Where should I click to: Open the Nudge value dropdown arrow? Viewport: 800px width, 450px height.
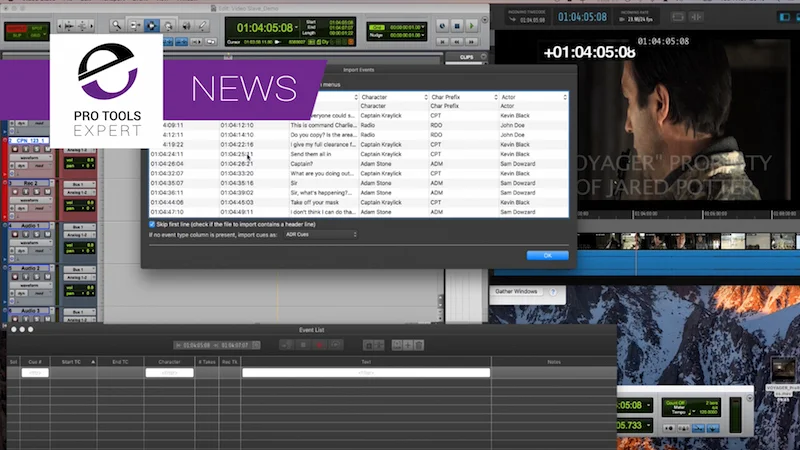[x=423, y=35]
